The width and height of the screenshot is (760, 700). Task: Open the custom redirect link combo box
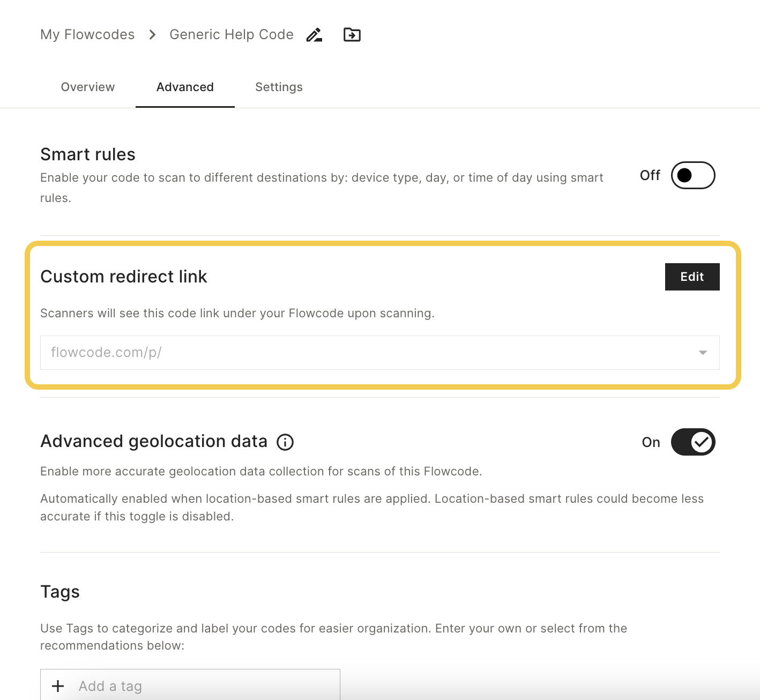(x=380, y=353)
